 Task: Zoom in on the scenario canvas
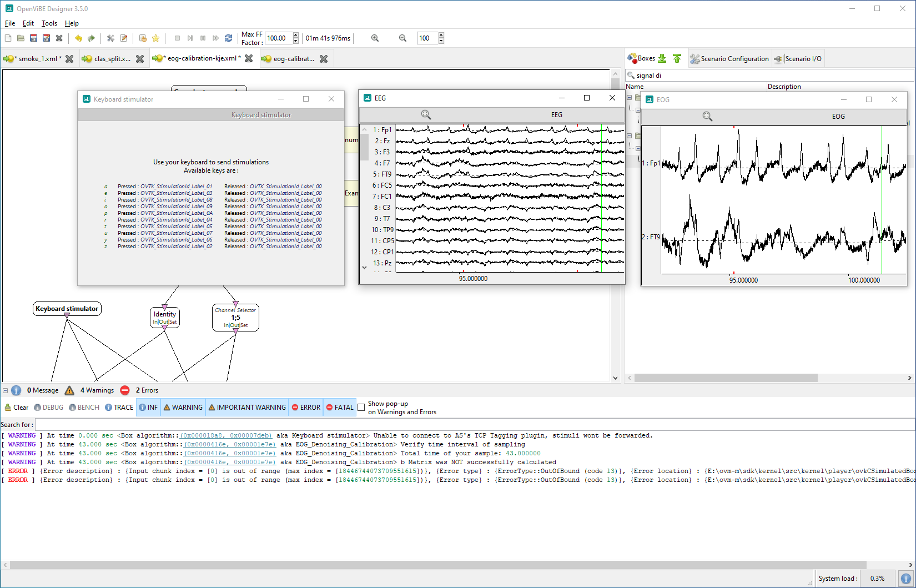pyautogui.click(x=375, y=38)
